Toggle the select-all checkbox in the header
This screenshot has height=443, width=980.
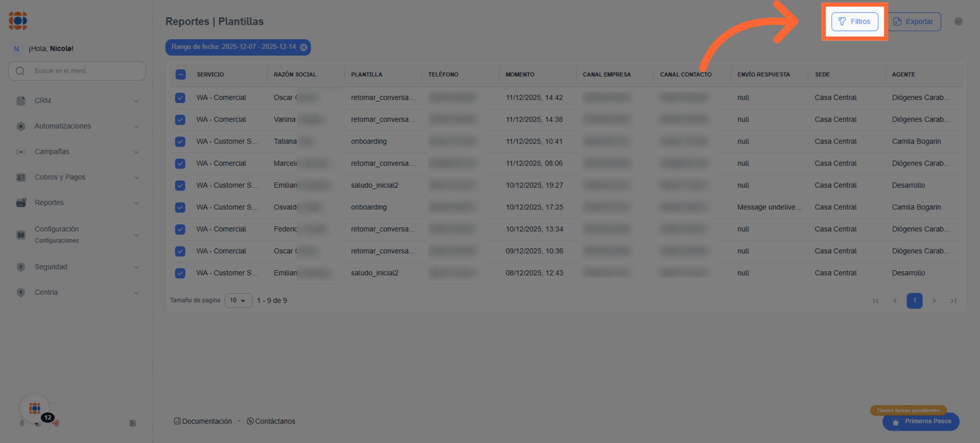tap(180, 75)
